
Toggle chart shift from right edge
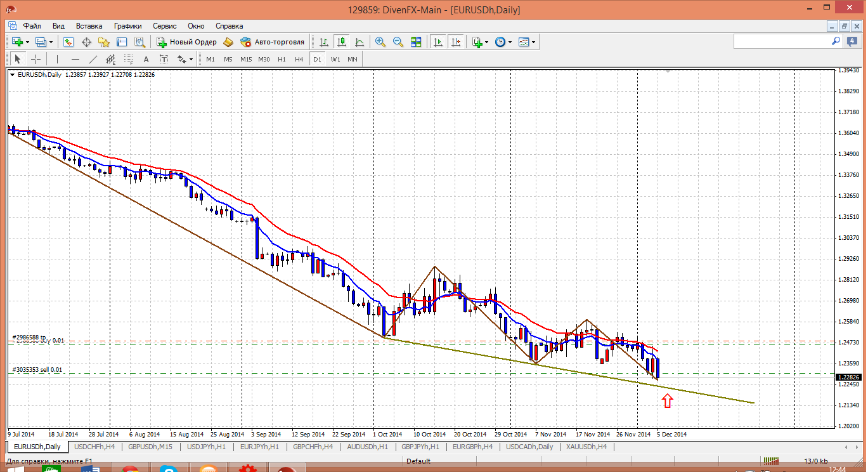click(x=455, y=42)
